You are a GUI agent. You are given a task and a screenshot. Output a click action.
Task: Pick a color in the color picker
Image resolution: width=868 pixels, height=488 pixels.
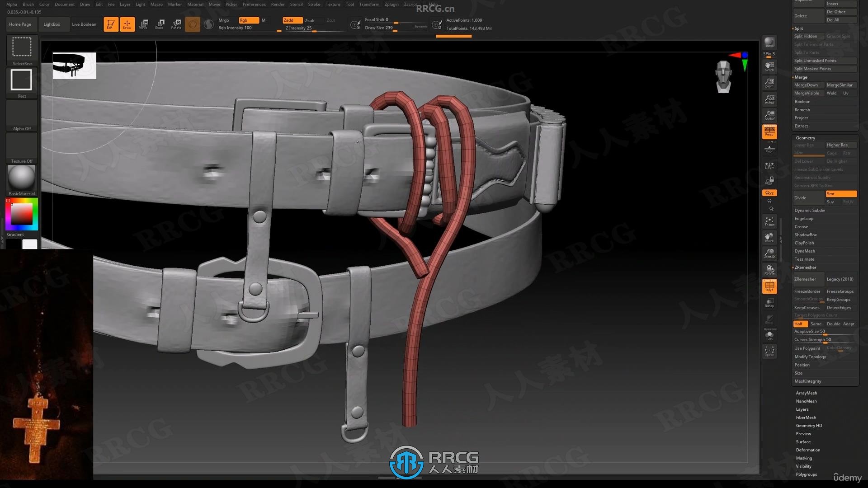22,214
